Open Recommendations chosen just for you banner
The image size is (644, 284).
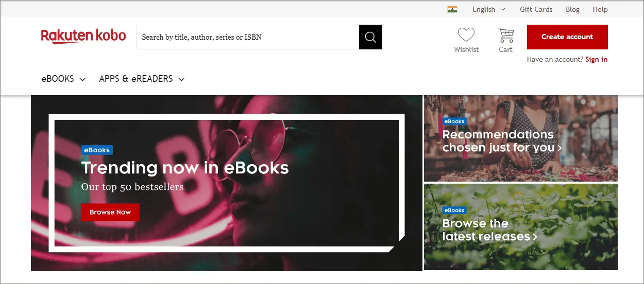(x=520, y=138)
